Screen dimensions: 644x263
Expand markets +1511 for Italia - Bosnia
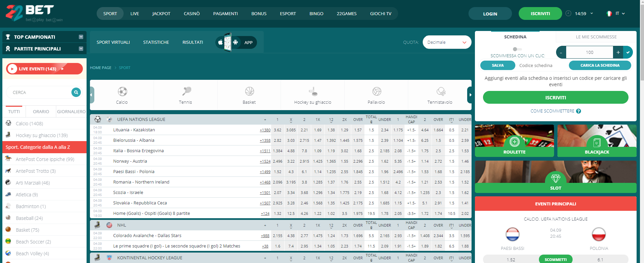coord(265,151)
